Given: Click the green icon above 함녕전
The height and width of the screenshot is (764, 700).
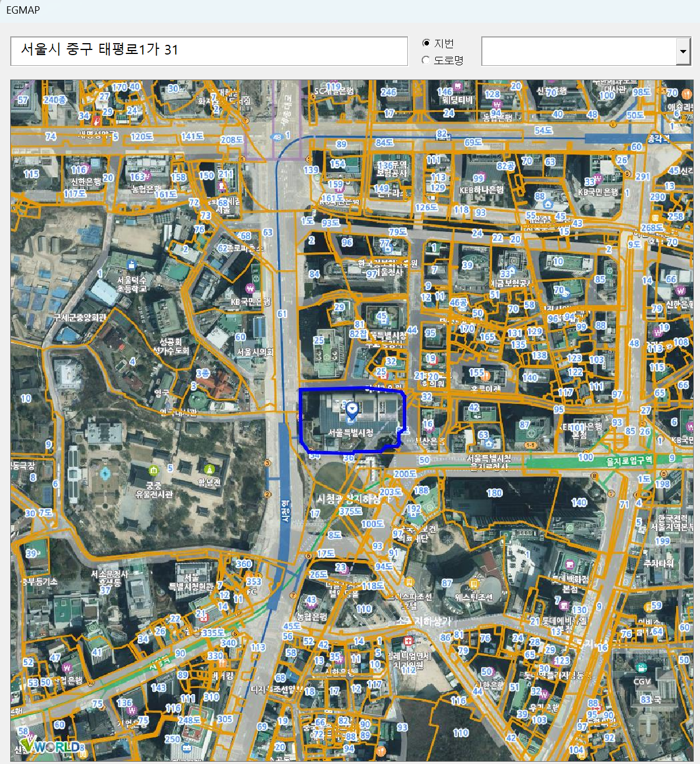Looking at the screenshot, I should click(x=209, y=469).
